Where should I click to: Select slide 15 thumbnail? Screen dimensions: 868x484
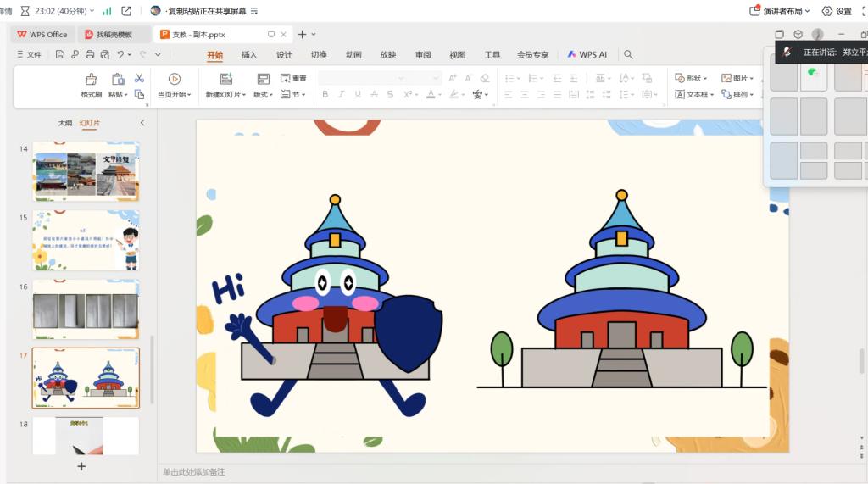click(86, 241)
